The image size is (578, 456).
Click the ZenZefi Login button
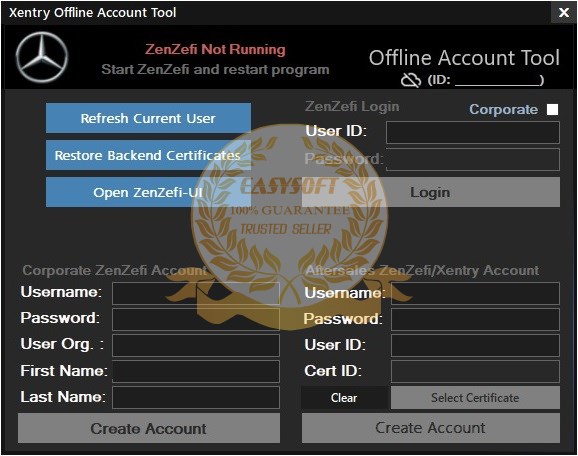tap(431, 192)
